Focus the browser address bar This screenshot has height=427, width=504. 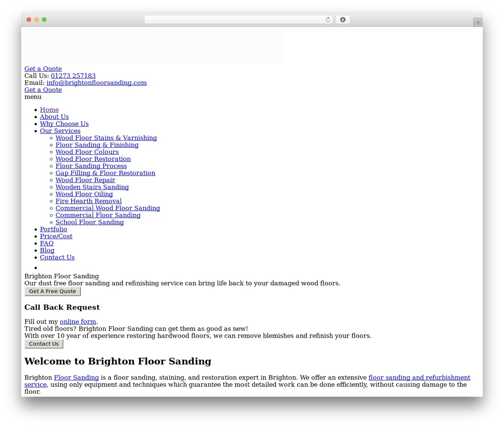click(x=238, y=20)
